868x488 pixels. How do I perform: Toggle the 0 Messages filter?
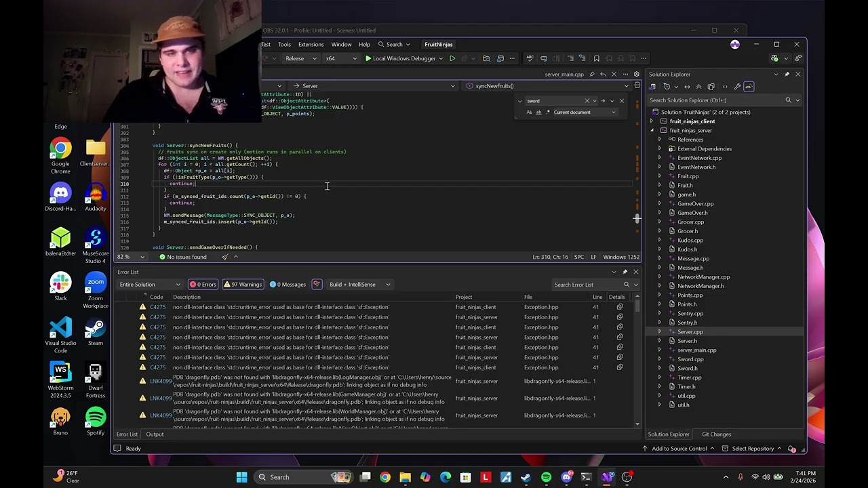click(288, 285)
